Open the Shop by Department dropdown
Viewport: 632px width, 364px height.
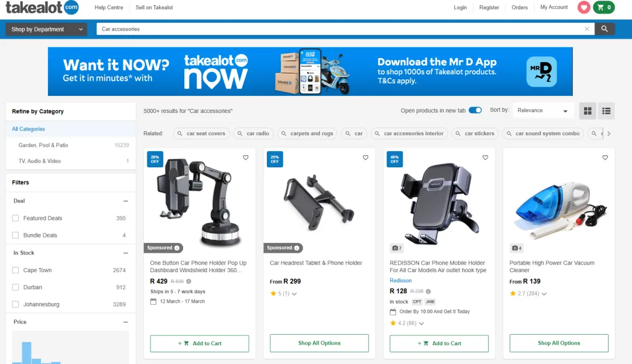pyautogui.click(x=46, y=29)
